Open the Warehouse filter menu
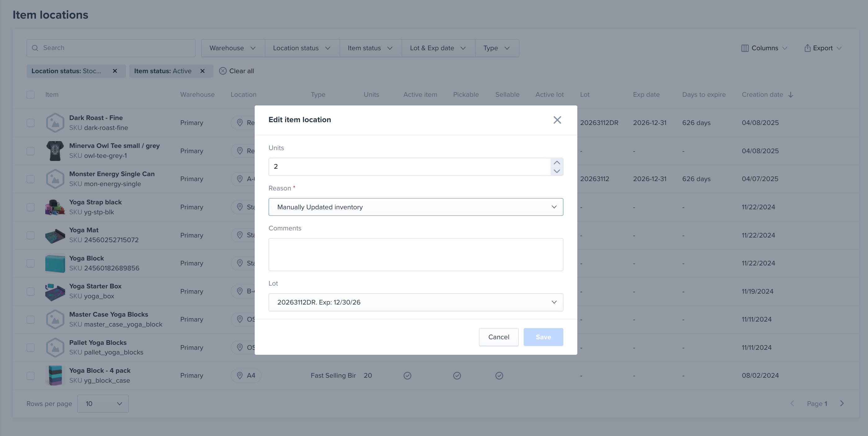Image resolution: width=868 pixels, height=436 pixels. 232,48
